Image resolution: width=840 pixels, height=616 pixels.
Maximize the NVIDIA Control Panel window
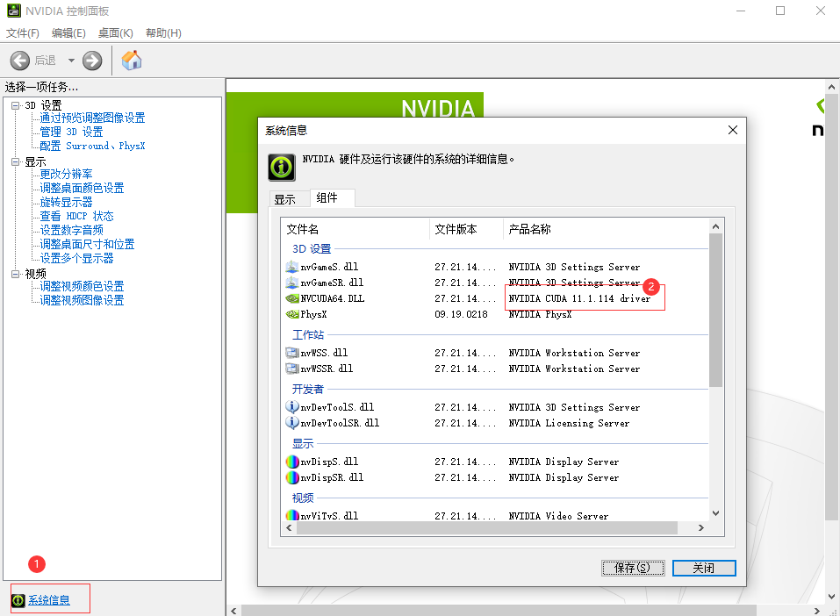(x=780, y=11)
